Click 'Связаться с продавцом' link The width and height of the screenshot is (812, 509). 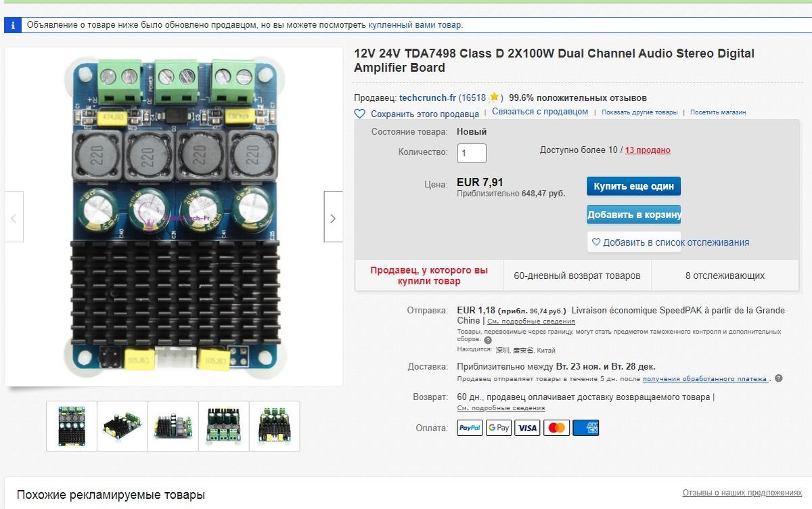coord(540,112)
